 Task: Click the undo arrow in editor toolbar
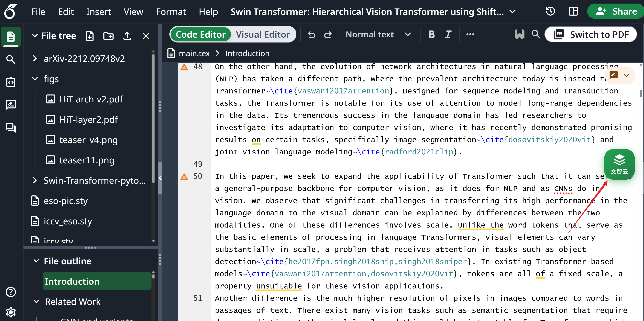[311, 35]
